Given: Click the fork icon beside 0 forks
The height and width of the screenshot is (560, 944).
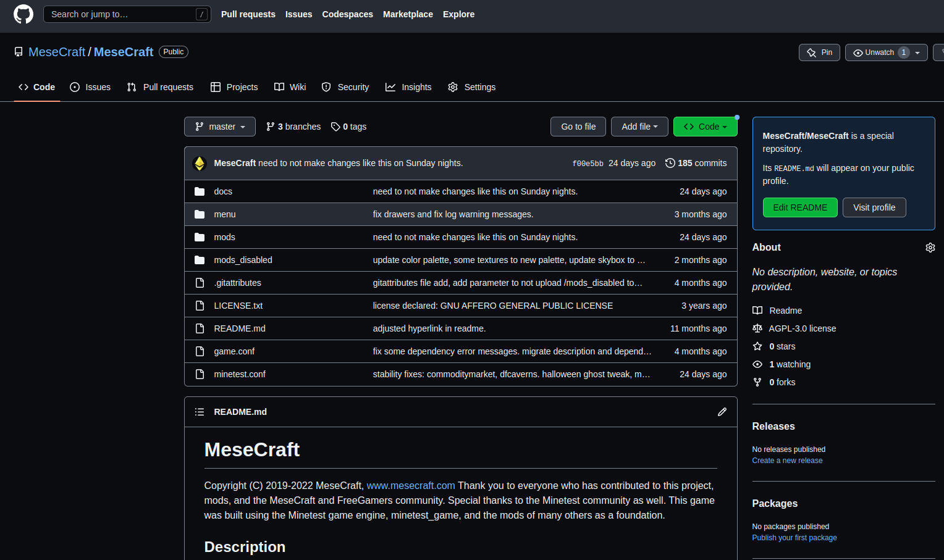Looking at the screenshot, I should click(757, 382).
